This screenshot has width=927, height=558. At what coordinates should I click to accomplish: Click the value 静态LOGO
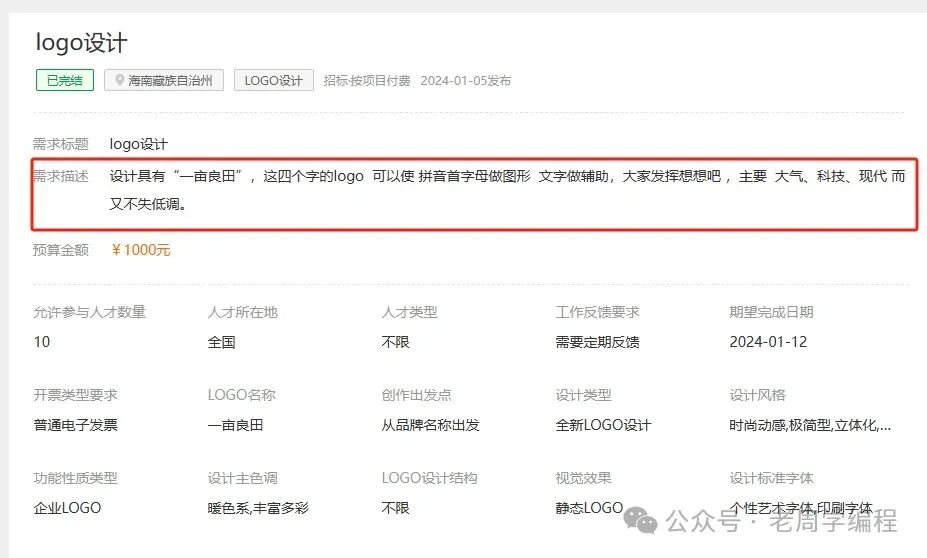(x=589, y=507)
